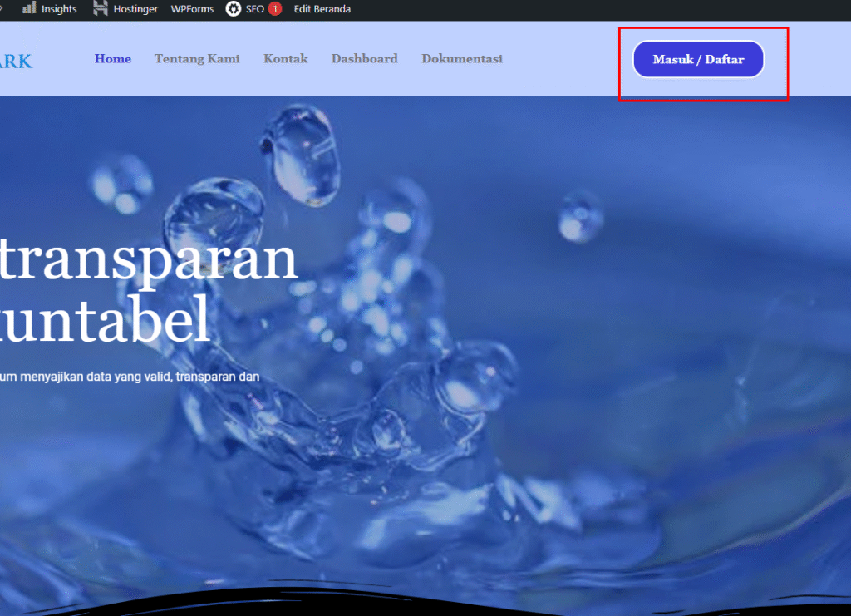
Task: Click the hero heading word "transparan"
Action: pos(148,259)
